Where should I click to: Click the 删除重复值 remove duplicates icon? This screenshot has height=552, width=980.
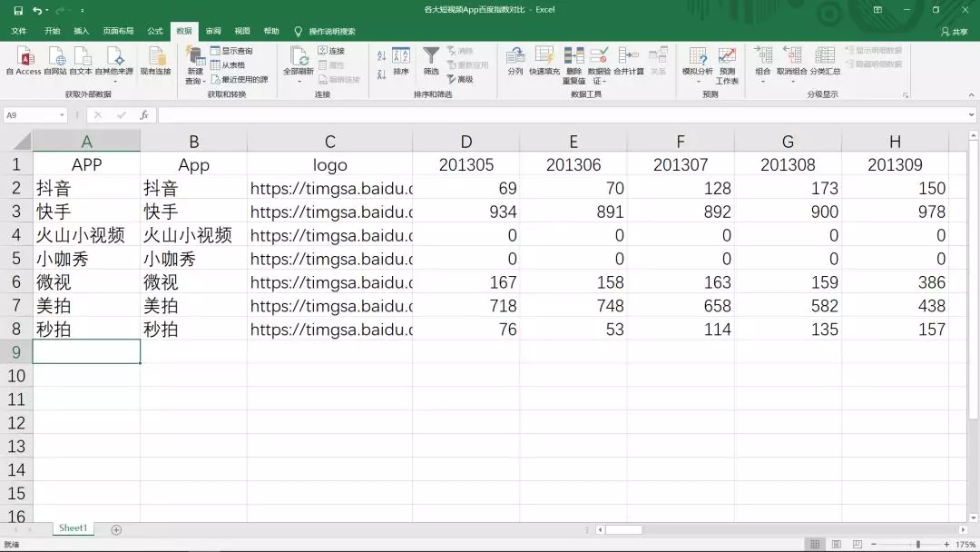click(x=573, y=58)
